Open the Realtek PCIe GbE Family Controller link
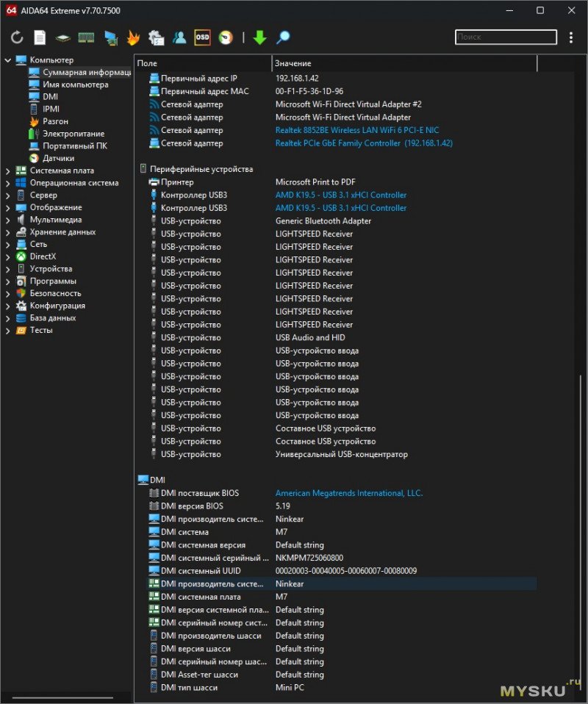588x704 pixels. 364,143
